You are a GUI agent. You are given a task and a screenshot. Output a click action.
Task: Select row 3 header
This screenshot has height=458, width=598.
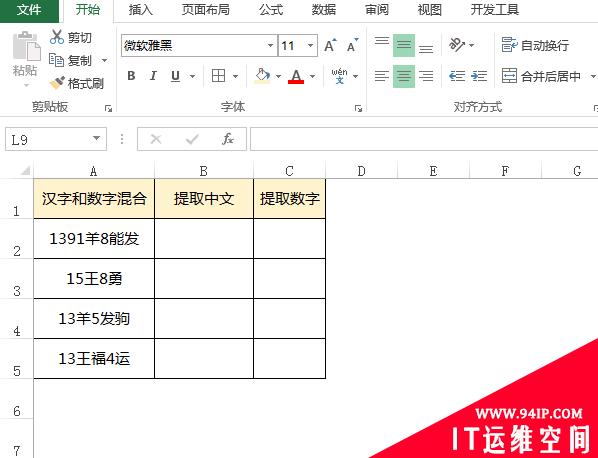tap(16, 279)
